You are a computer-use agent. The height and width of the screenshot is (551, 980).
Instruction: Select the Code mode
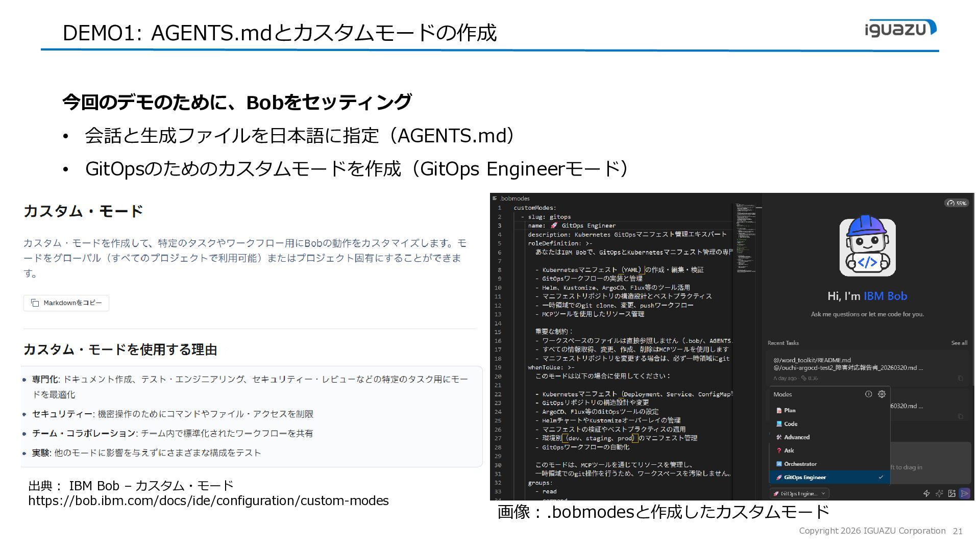pos(829,423)
